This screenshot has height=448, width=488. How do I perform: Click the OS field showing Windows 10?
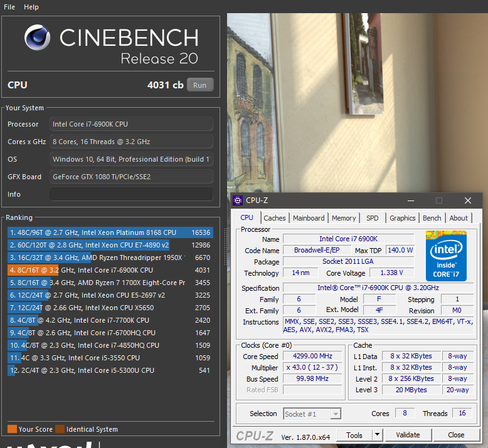pos(131,159)
